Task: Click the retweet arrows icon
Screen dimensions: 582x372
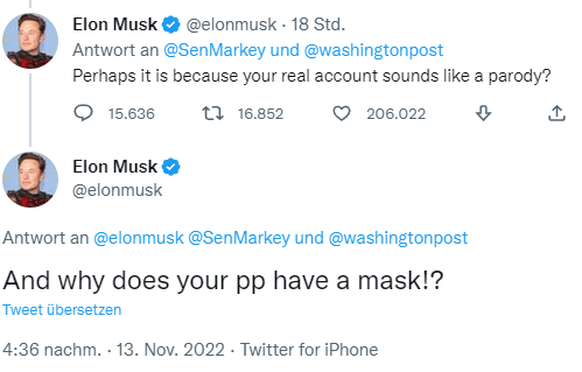Action: tap(212, 113)
